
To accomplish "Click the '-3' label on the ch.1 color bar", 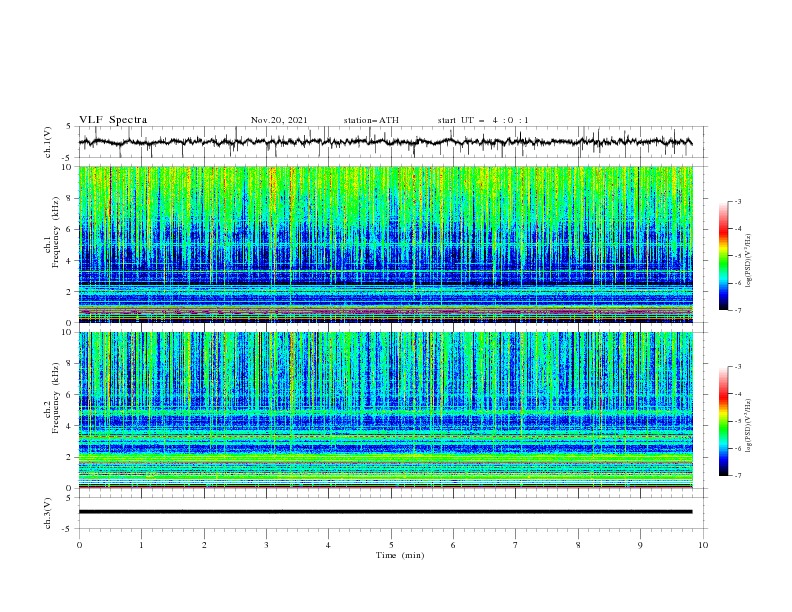I will (737, 201).
